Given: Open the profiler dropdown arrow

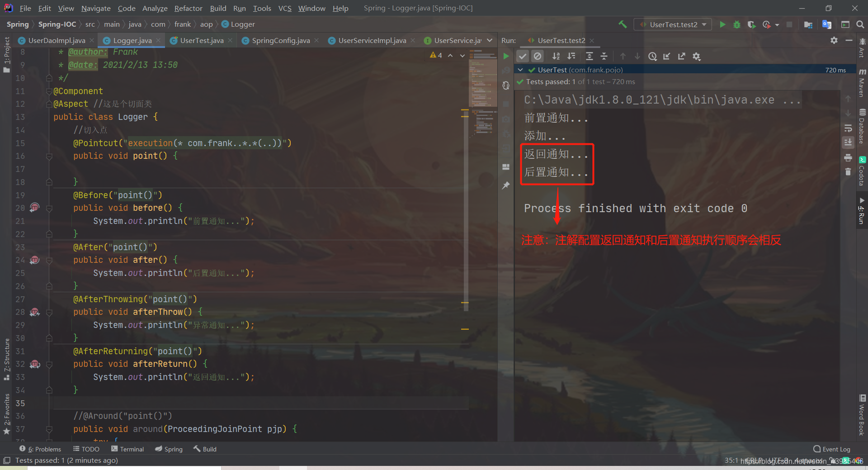Looking at the screenshot, I should (777, 25).
